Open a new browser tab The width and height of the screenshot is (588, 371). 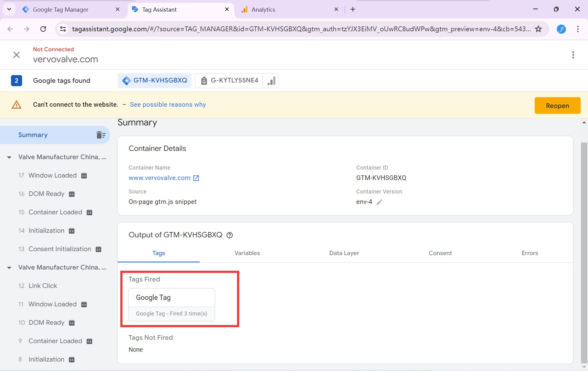click(x=353, y=9)
